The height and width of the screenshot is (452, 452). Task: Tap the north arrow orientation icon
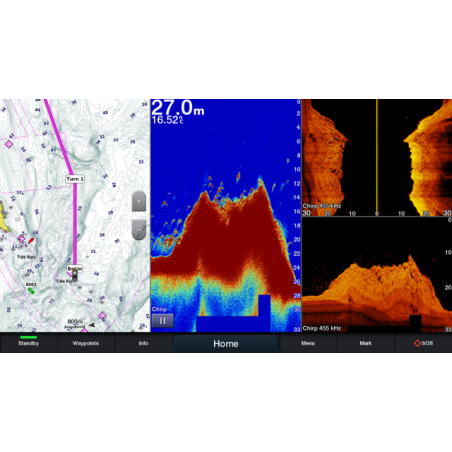tap(92, 325)
